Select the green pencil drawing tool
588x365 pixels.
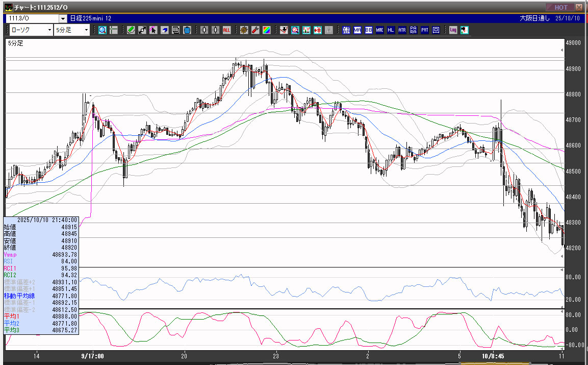(131, 30)
